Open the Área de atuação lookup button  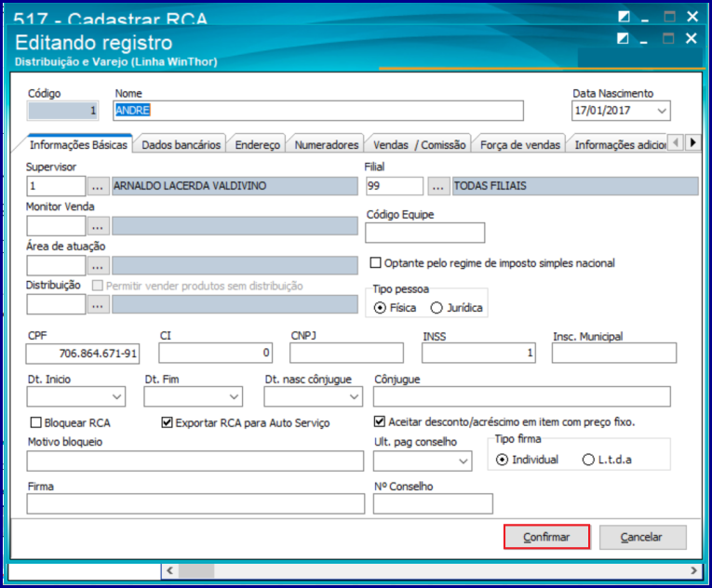click(x=98, y=265)
